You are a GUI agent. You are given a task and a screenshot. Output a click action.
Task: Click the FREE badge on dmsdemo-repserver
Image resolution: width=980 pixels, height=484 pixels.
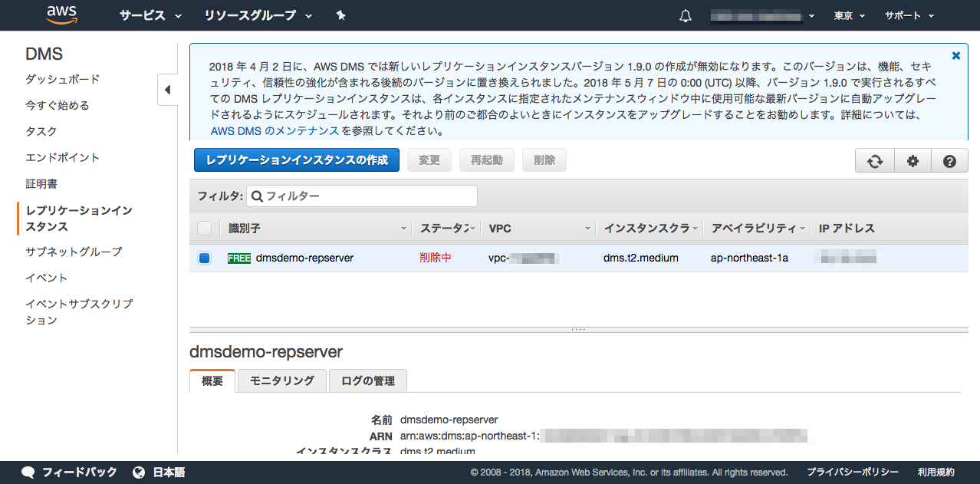click(x=239, y=258)
